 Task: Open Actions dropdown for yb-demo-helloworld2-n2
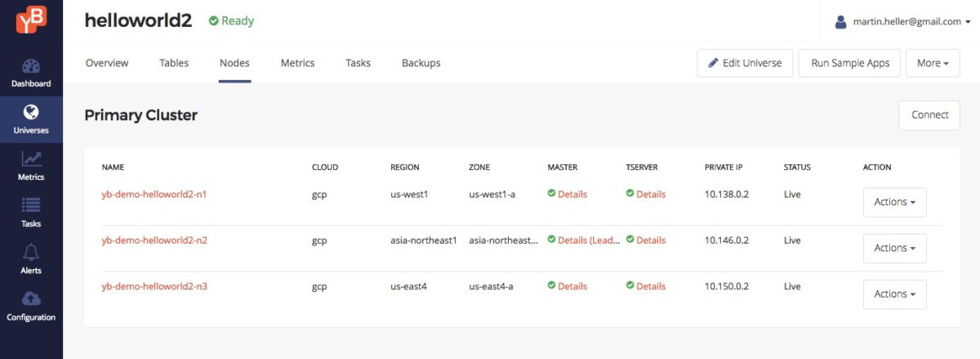pyautogui.click(x=894, y=248)
